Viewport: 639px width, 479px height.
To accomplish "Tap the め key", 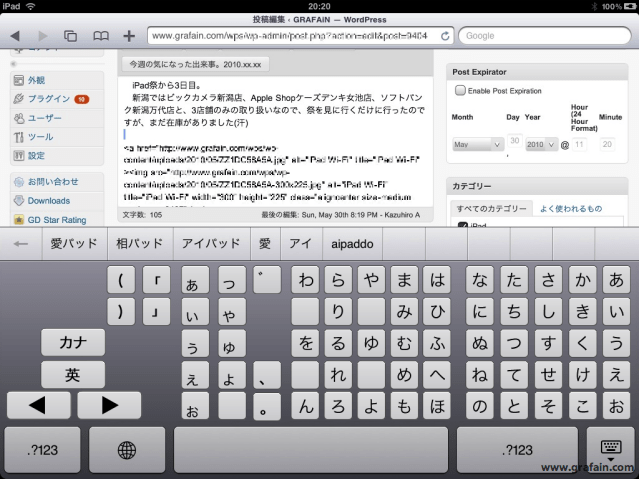I will [404, 375].
